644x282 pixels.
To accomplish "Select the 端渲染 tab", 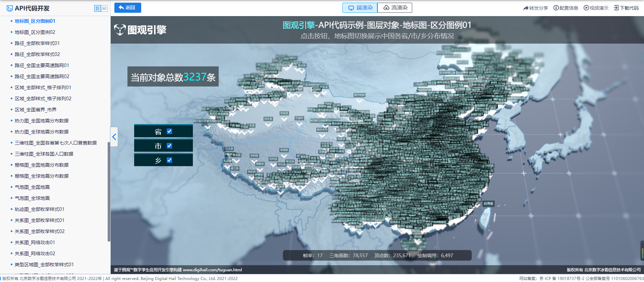I will (360, 8).
